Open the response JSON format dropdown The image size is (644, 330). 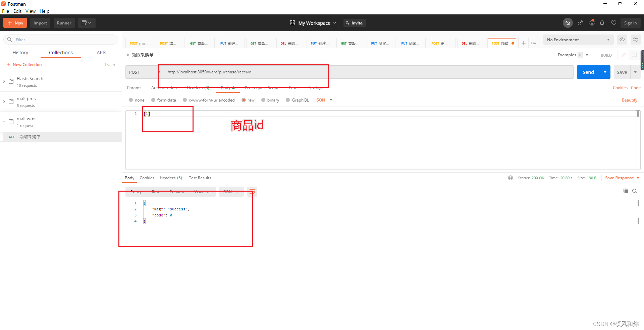[231, 192]
